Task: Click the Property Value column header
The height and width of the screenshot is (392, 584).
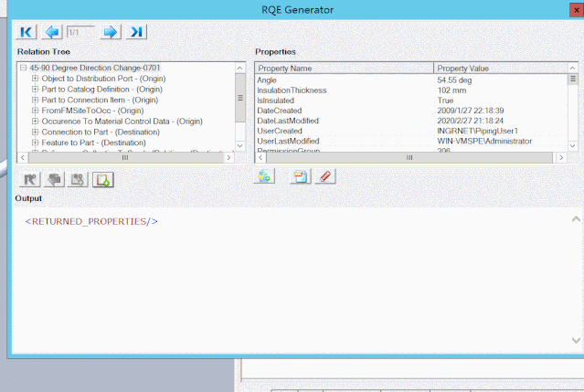Action: click(x=501, y=69)
